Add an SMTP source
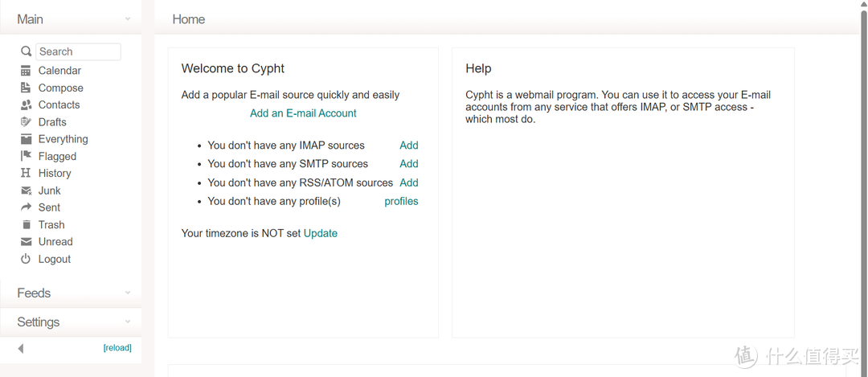 click(409, 164)
